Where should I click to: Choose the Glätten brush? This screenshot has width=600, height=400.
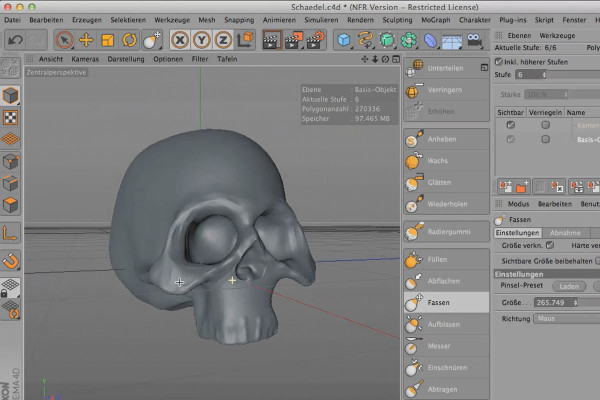tap(446, 183)
